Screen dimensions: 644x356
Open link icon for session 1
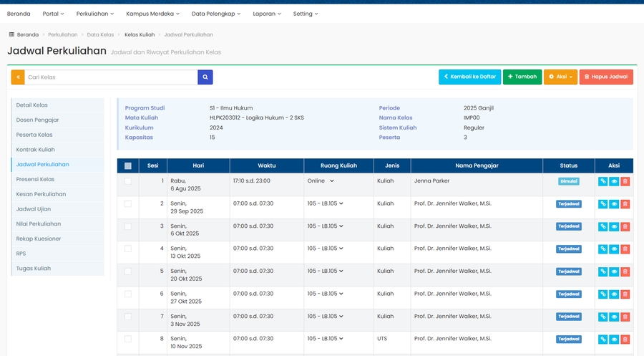click(602, 181)
